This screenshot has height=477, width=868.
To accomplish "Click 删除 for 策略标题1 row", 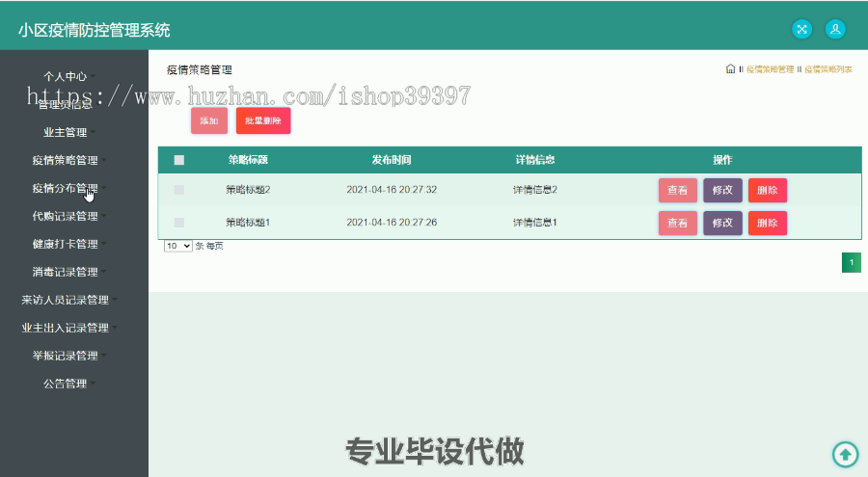I will (x=768, y=223).
